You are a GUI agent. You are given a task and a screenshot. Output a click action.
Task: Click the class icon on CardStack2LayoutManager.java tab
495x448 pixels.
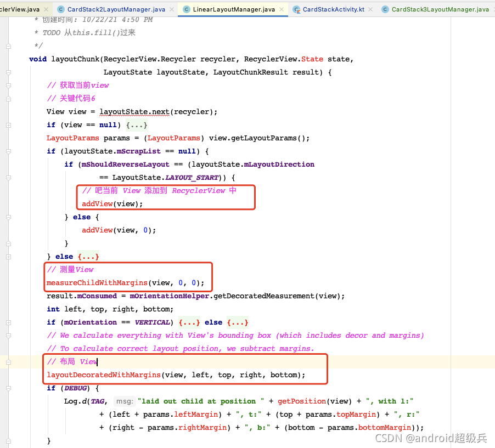tap(61, 9)
